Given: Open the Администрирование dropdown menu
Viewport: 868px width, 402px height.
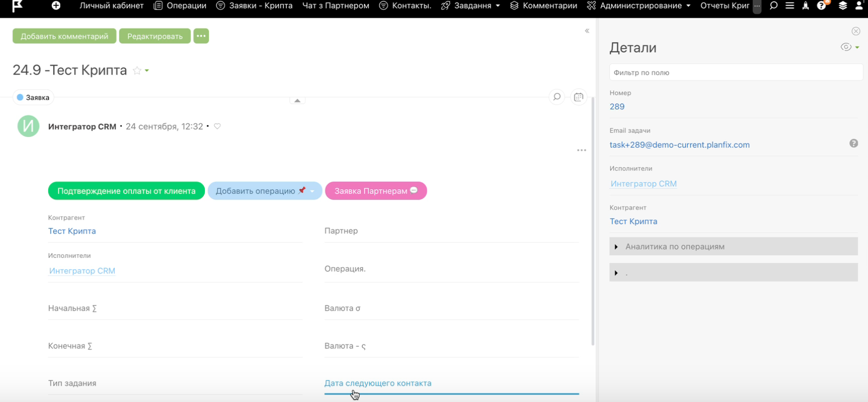Looking at the screenshot, I should point(645,5).
